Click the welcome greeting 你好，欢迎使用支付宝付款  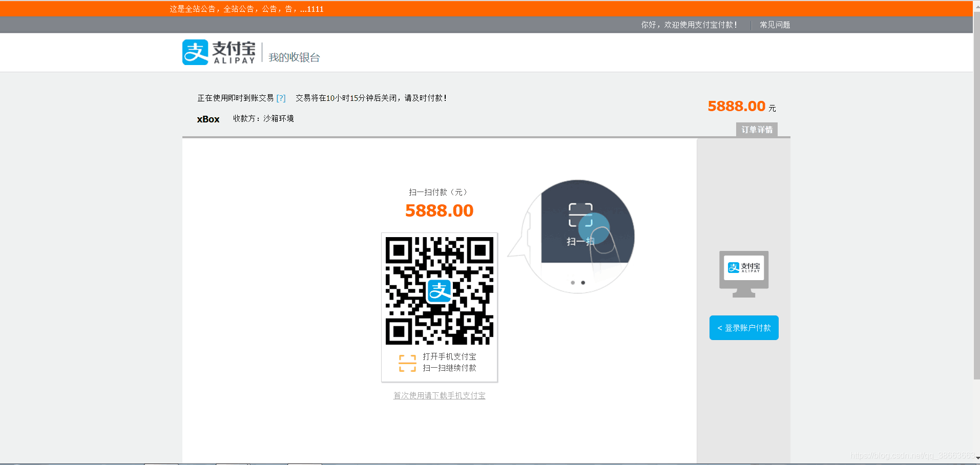pyautogui.click(x=689, y=25)
